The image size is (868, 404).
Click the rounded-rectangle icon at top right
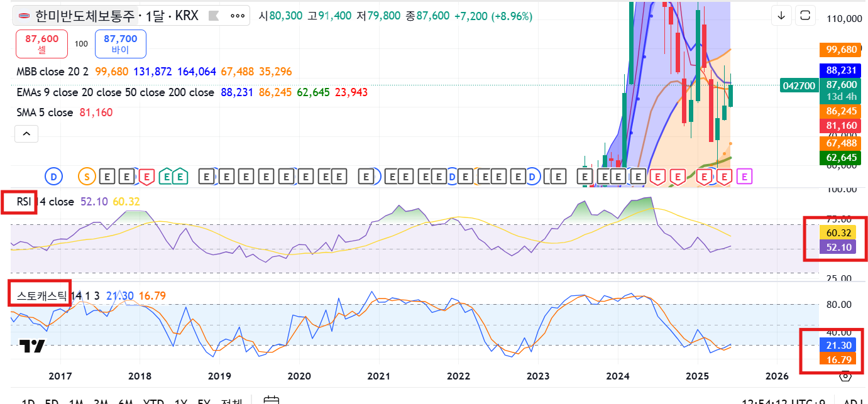(x=806, y=16)
